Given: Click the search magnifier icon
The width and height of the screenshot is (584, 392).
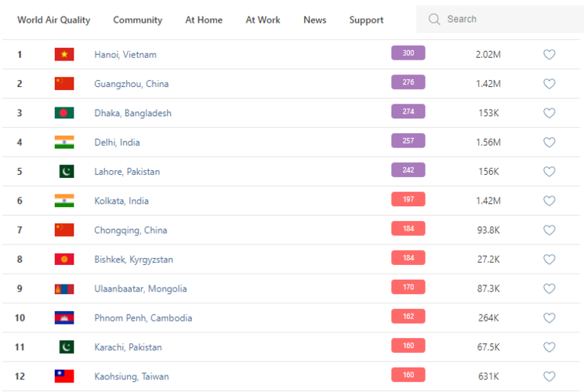Looking at the screenshot, I should click(434, 20).
